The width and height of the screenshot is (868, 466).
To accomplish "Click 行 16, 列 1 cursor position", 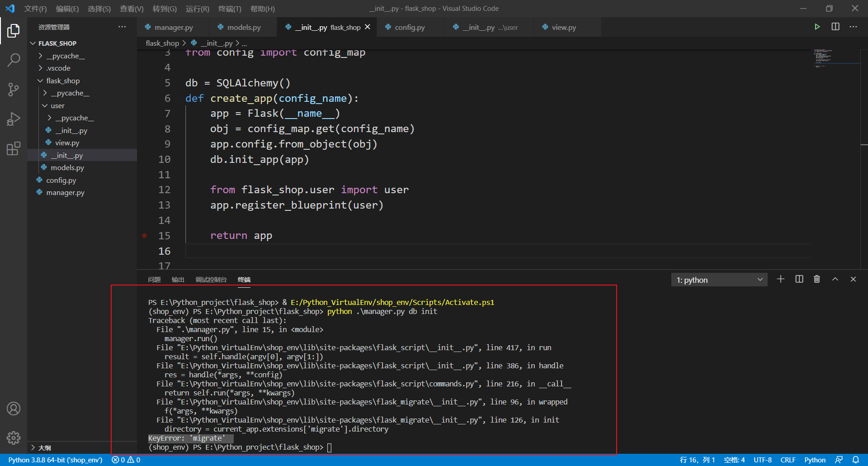I will (x=697, y=460).
